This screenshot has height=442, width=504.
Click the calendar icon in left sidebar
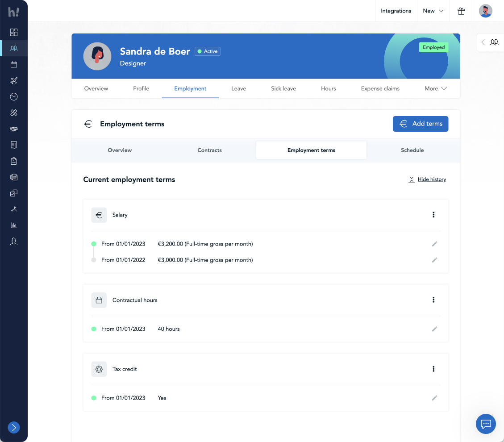14,64
